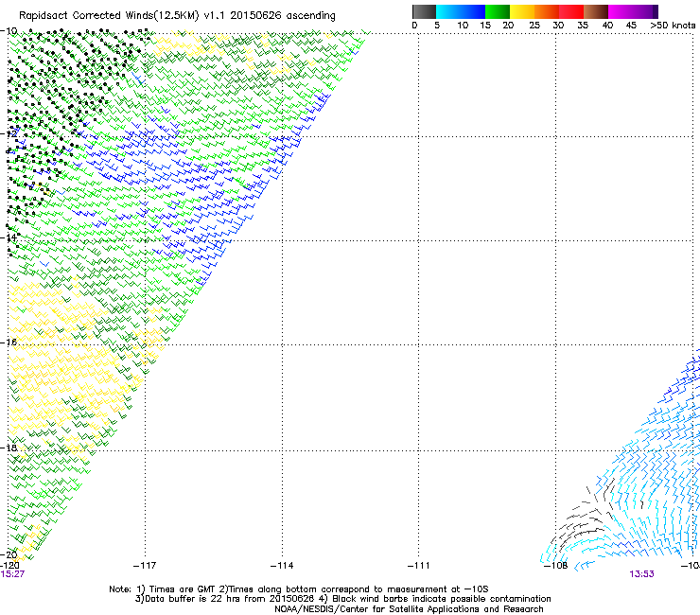Select the red 30-35 knots legend color
The width and height of the screenshot is (700, 615).
coord(571,11)
